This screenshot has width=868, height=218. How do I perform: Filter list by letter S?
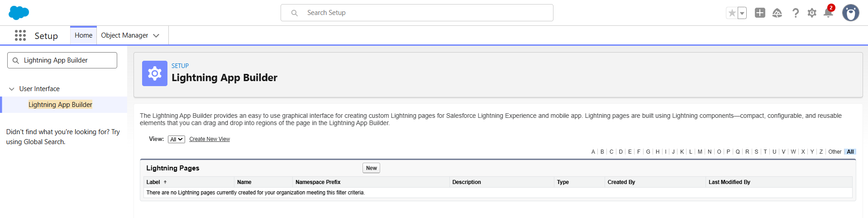[x=756, y=152]
